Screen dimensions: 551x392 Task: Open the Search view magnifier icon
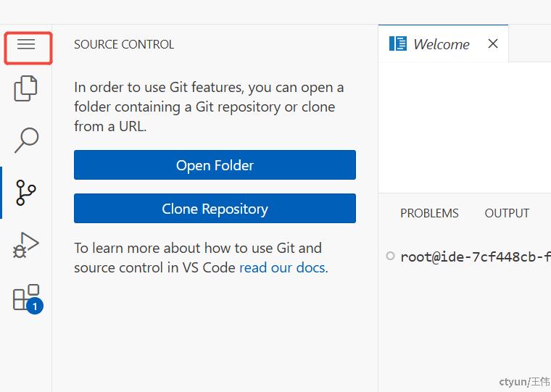pyautogui.click(x=27, y=140)
